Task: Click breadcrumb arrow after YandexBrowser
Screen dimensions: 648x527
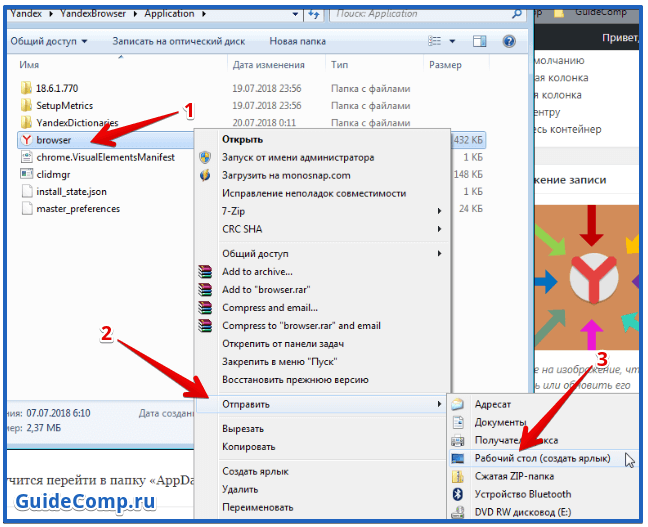Action: (135, 14)
